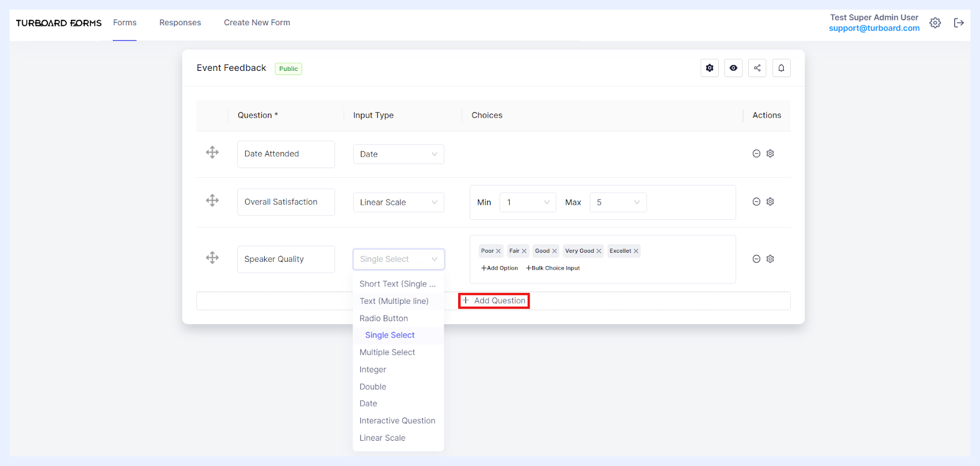Choose Short Text option in dropdown list
The image size is (980, 466).
(x=398, y=284)
